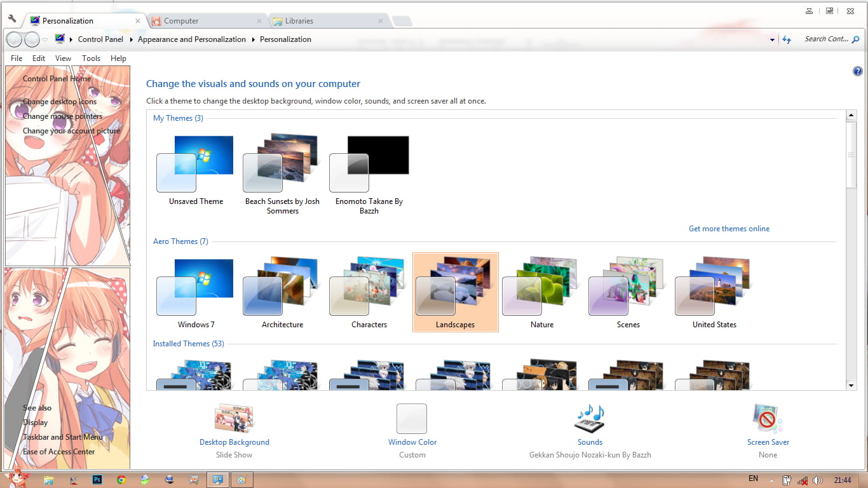This screenshot has width=868, height=488.
Task: Select the Nature Aero theme
Action: point(542,293)
